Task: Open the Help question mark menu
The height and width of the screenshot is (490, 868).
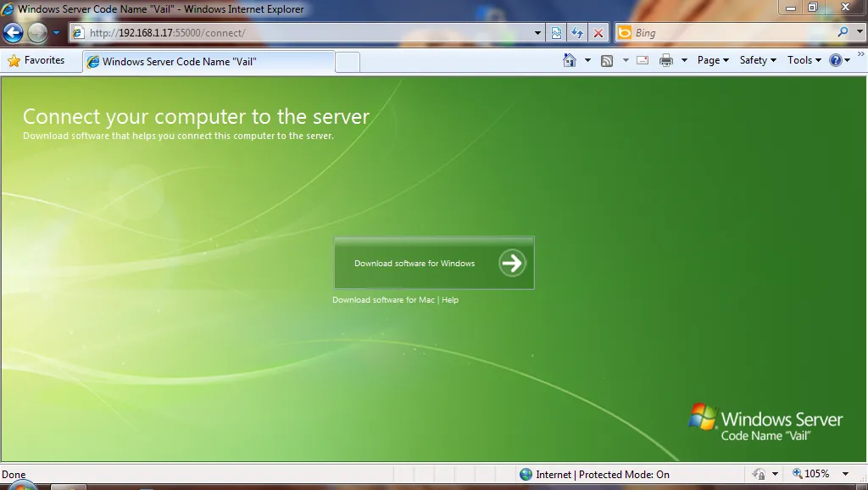Action: 839,60
